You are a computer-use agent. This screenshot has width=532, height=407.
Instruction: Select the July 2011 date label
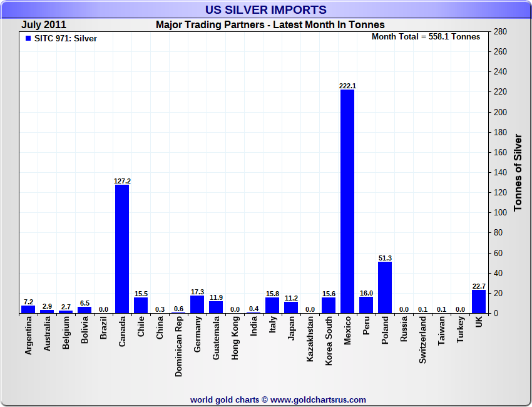tap(44, 24)
